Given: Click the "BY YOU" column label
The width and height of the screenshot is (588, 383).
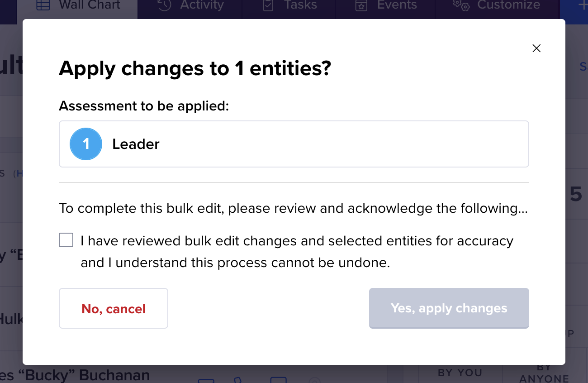Looking at the screenshot, I should point(460,373).
